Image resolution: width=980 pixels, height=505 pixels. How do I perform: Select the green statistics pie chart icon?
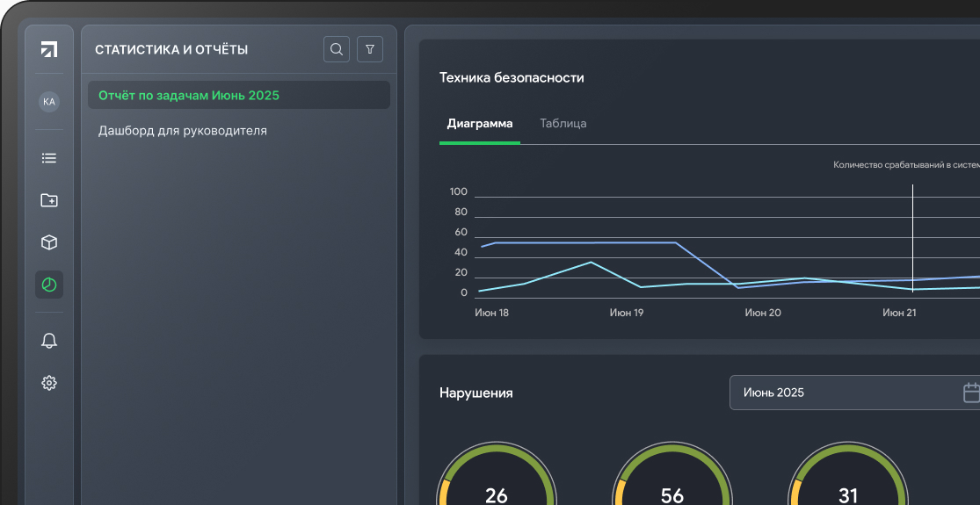(49, 285)
